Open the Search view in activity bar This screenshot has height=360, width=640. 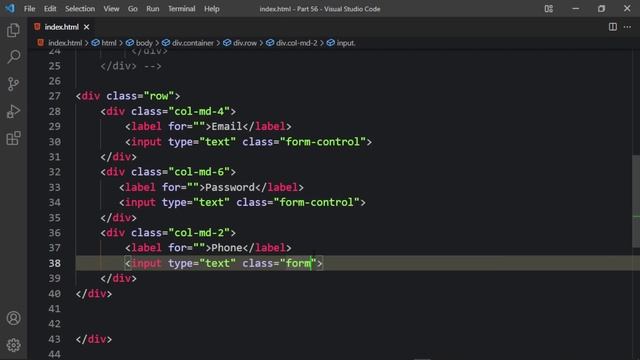coord(13,57)
